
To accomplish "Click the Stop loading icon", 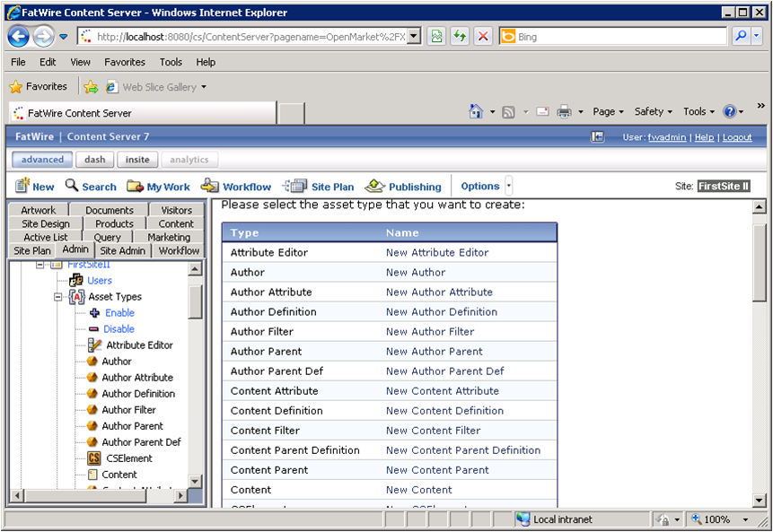I will [483, 36].
